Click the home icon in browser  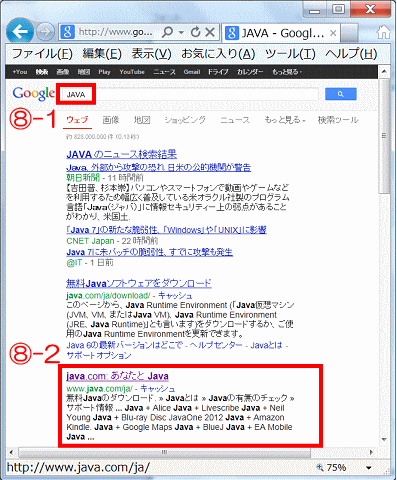[x=383, y=32]
